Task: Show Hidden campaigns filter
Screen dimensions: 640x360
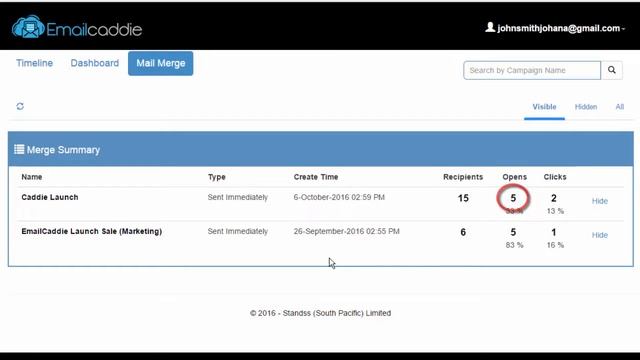Action: pos(586,107)
